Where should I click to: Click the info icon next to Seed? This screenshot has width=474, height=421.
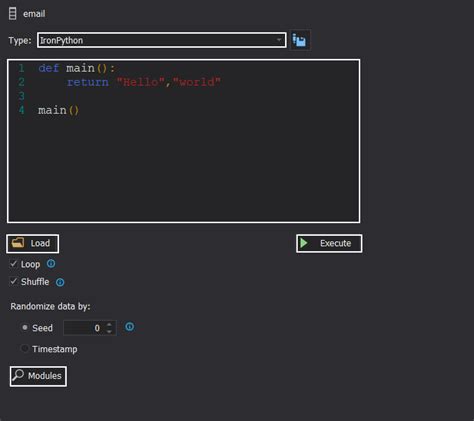coord(130,327)
